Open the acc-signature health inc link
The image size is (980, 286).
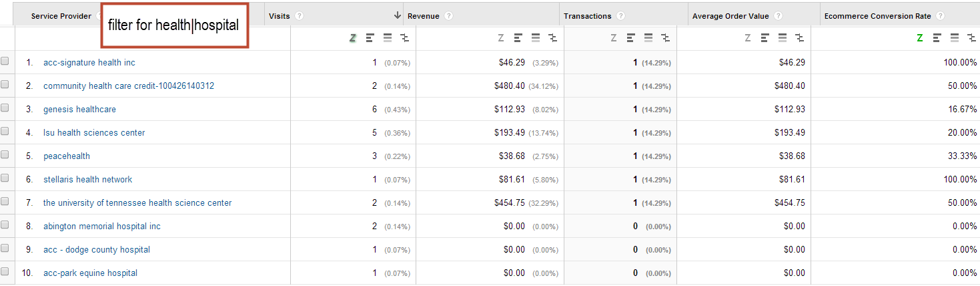89,62
